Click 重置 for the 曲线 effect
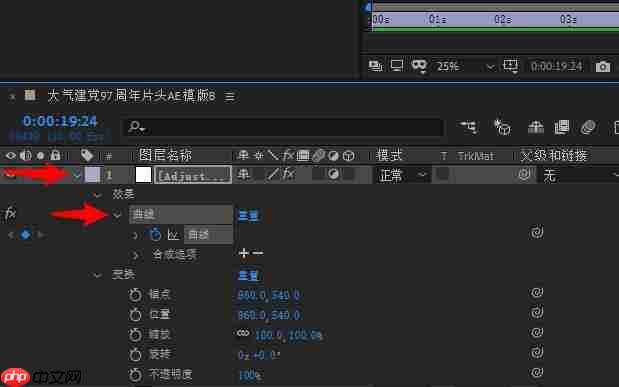This screenshot has height=387, width=619. 249,216
